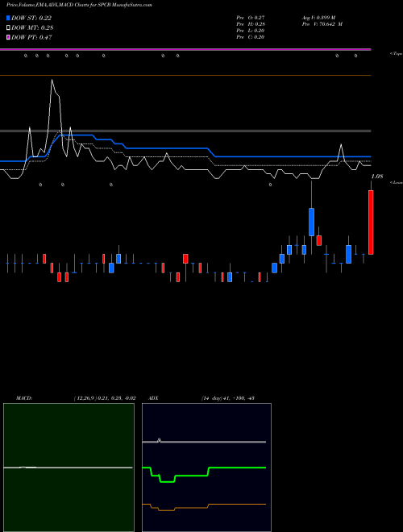Click the 1.08 price label above last candle
The height and width of the screenshot is (532, 403).
tap(377, 177)
